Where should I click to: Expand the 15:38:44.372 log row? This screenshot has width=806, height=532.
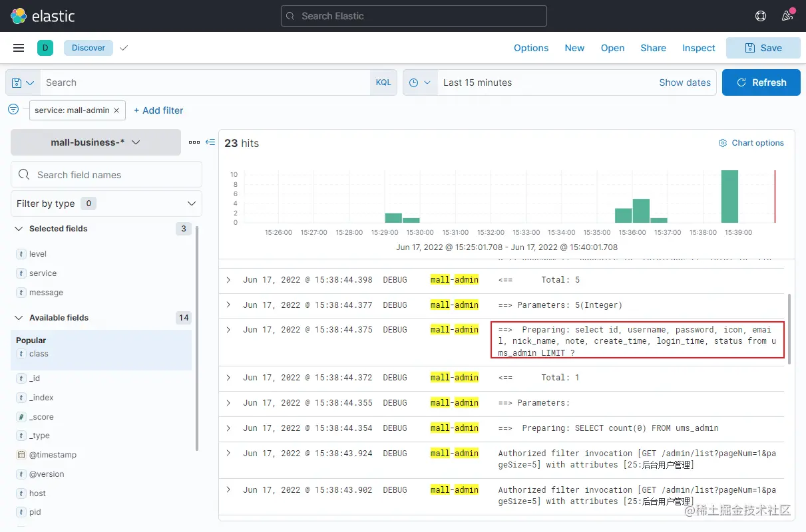(228, 377)
